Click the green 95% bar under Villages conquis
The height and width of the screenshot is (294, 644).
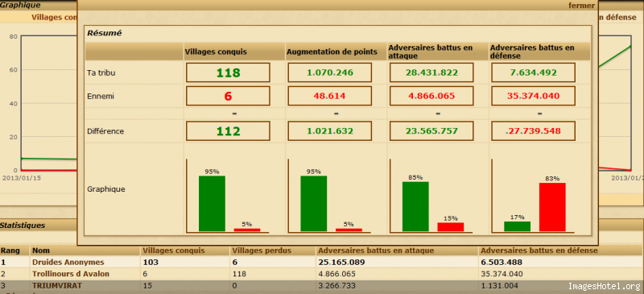(x=212, y=204)
